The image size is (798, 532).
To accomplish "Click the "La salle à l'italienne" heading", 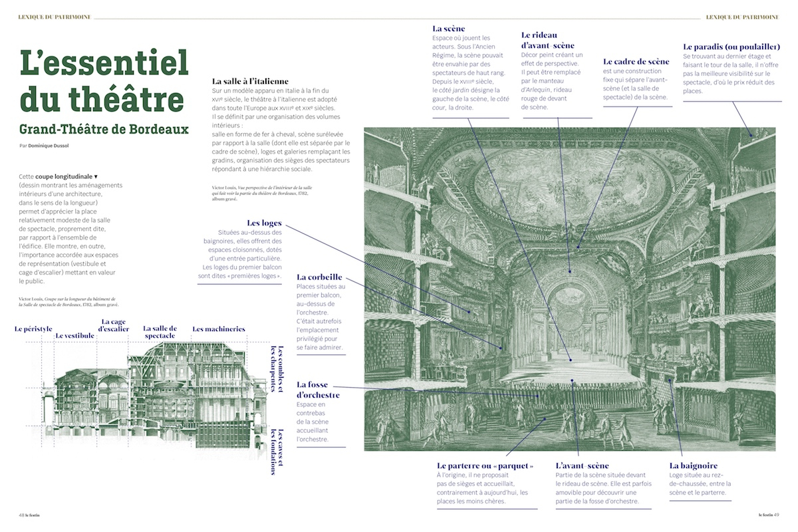I will 251,81.
